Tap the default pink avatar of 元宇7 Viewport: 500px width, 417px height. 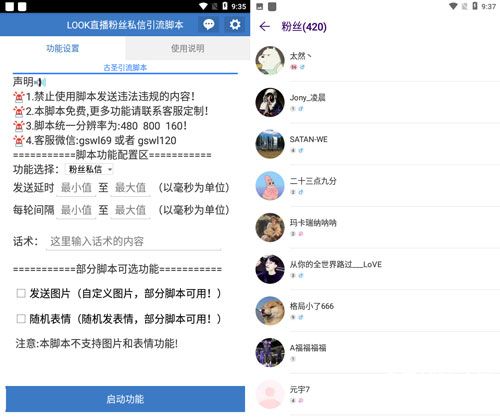click(270, 394)
